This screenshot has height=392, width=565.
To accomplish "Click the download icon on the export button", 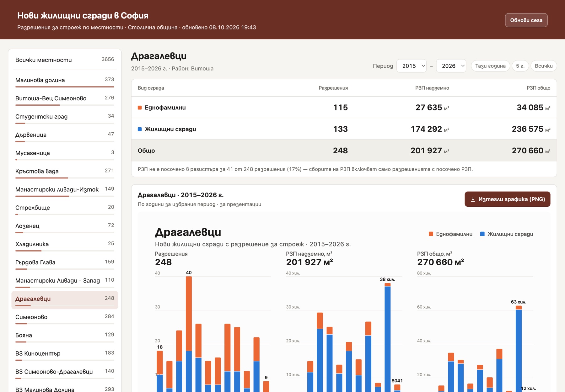I will [473, 199].
